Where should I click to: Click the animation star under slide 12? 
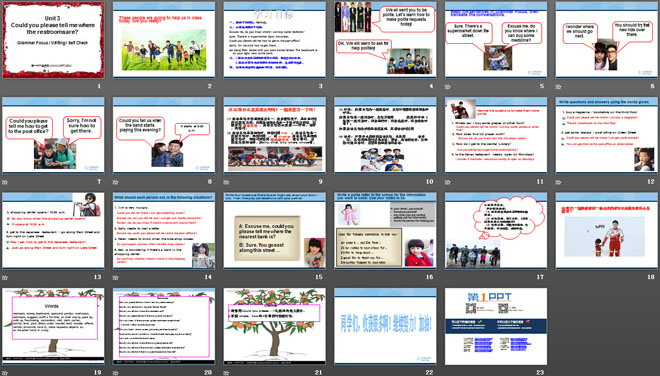click(x=558, y=182)
